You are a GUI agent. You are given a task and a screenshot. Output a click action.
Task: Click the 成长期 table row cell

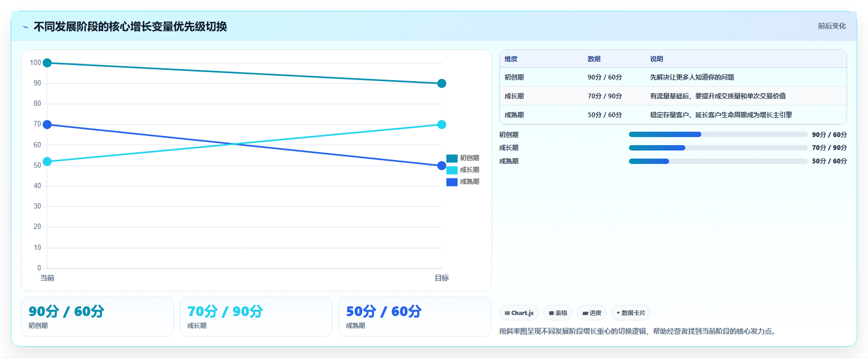point(514,96)
